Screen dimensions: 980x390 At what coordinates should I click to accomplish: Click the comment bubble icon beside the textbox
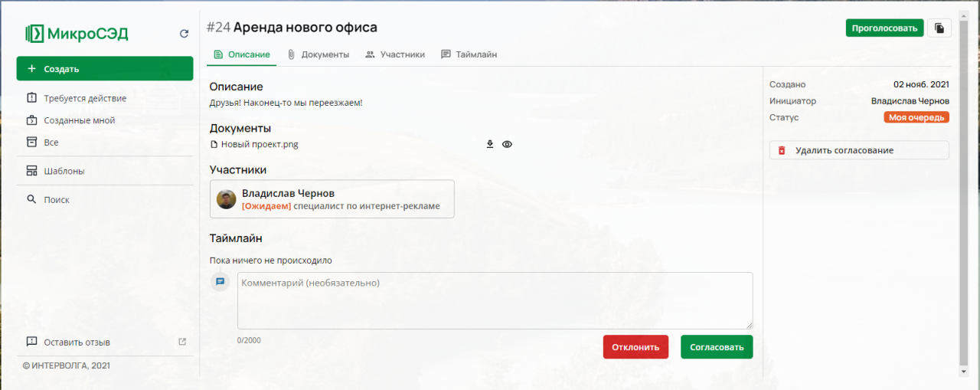220,282
